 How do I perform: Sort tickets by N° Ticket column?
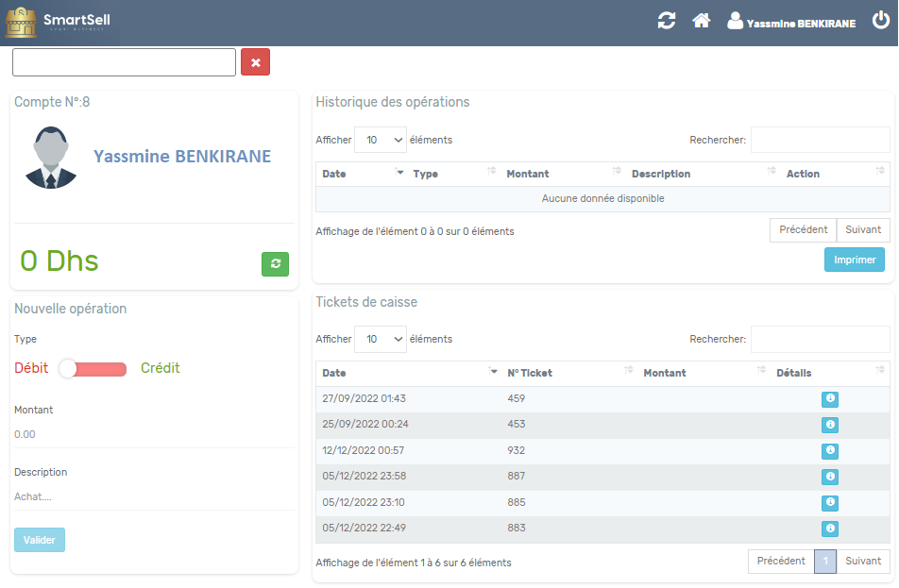568,373
